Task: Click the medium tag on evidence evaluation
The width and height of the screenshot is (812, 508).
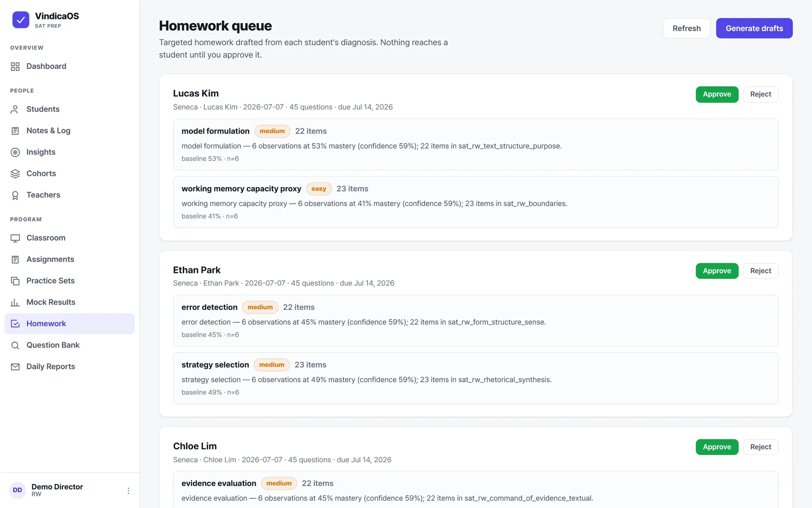Action: coord(279,484)
